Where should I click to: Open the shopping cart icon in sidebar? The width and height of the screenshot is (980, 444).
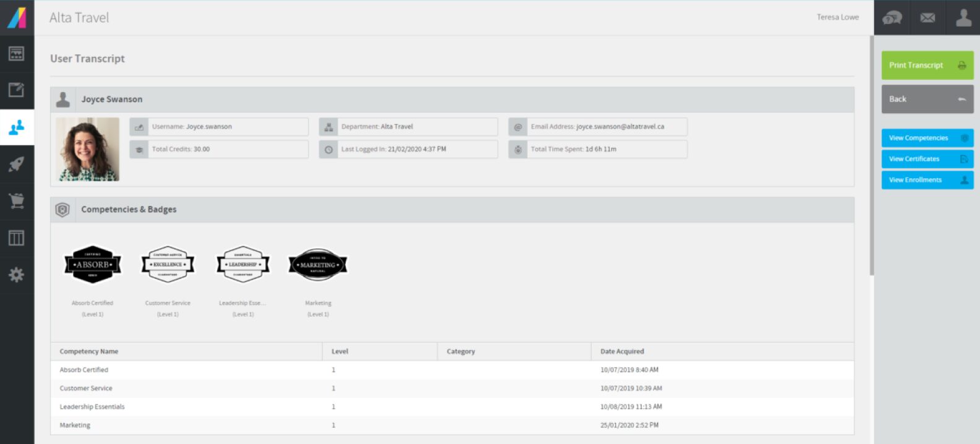[x=17, y=201]
